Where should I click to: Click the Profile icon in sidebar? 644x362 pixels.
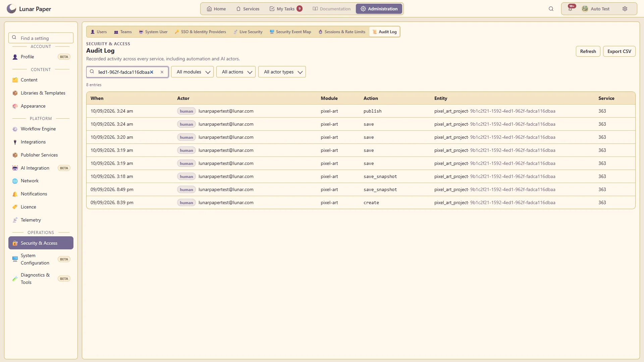(15, 57)
